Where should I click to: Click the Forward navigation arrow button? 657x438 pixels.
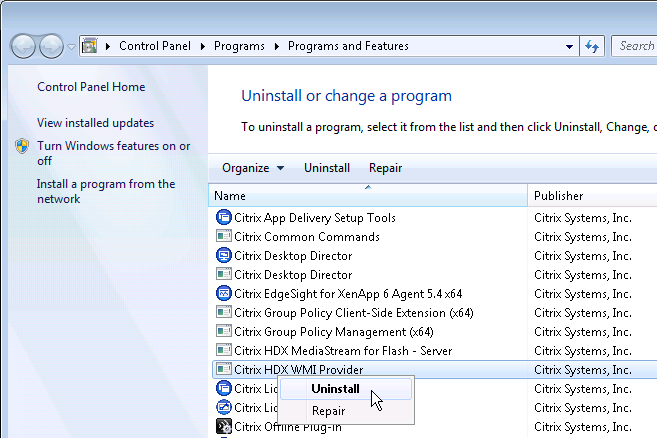click(51, 46)
